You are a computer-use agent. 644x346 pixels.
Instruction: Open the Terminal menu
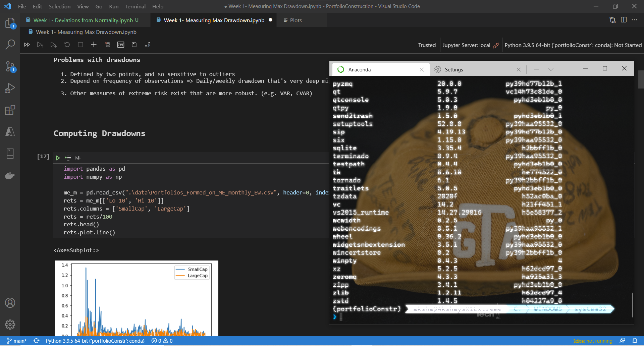point(135,6)
